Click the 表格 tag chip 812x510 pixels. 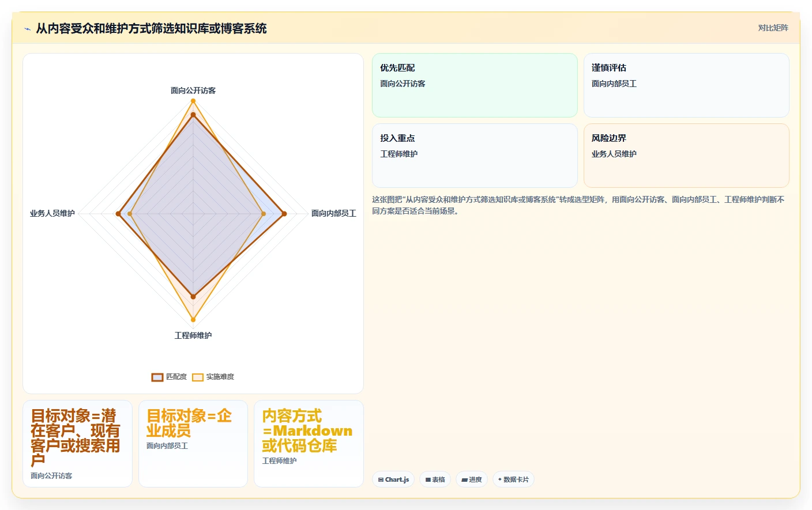[x=435, y=479]
